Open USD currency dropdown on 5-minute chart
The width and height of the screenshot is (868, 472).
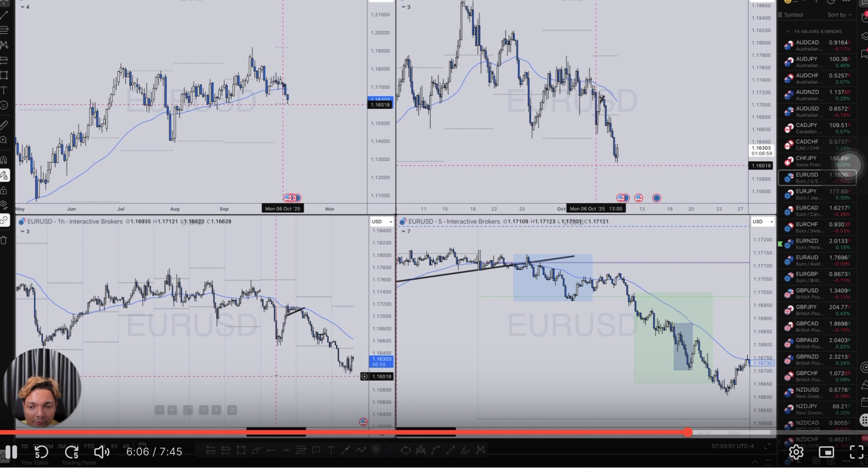(x=762, y=222)
